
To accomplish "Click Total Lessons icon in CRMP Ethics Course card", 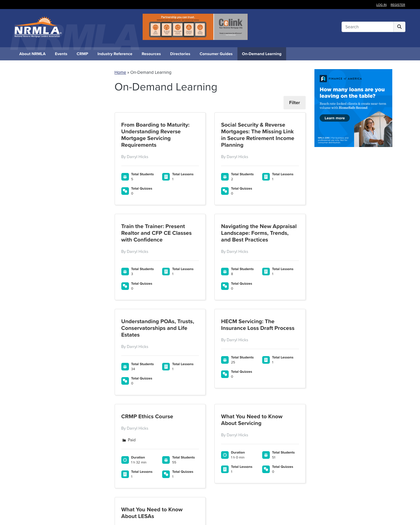I will tap(125, 474).
